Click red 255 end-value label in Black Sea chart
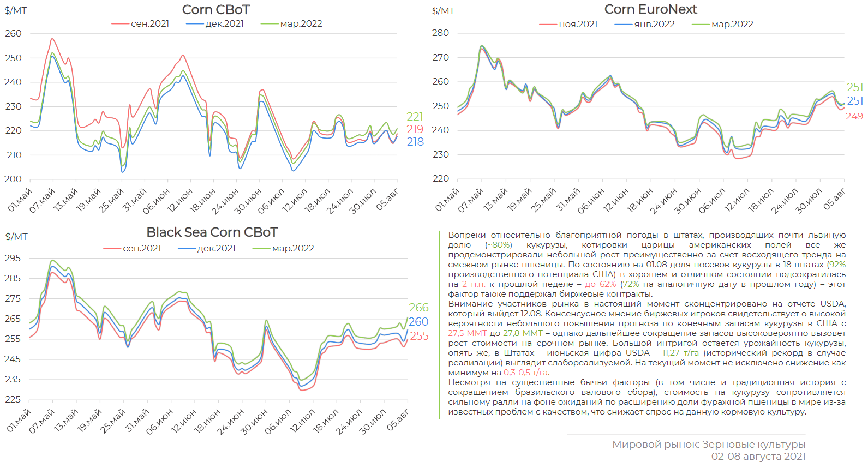Screen dimensions: 868x462 click(x=419, y=336)
